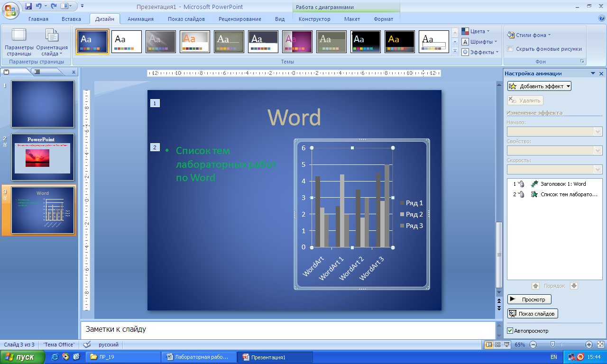Undo using quick access toolbar arrow
Screen dimensions: 607x364
(39, 6)
